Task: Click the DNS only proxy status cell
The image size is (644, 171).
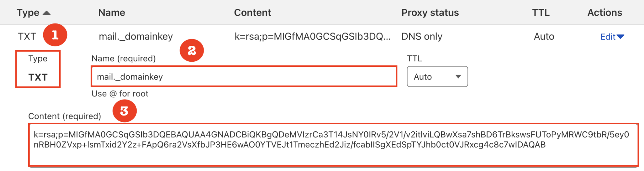Action: (422, 36)
